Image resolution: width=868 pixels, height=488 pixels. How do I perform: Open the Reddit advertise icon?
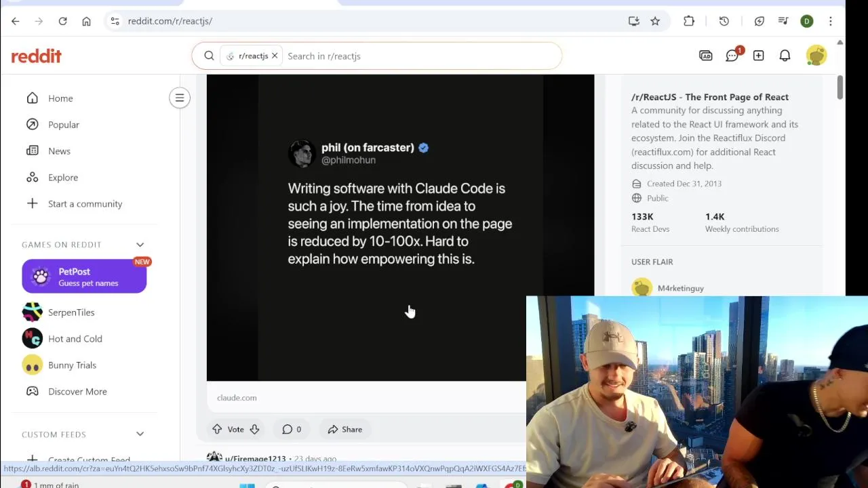(x=706, y=56)
